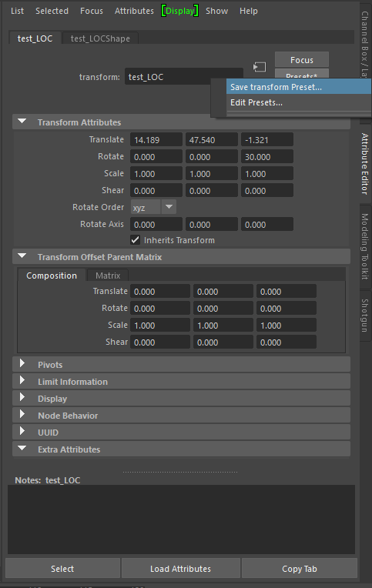Click the Rotate X field in Transform Attributes

tap(156, 156)
